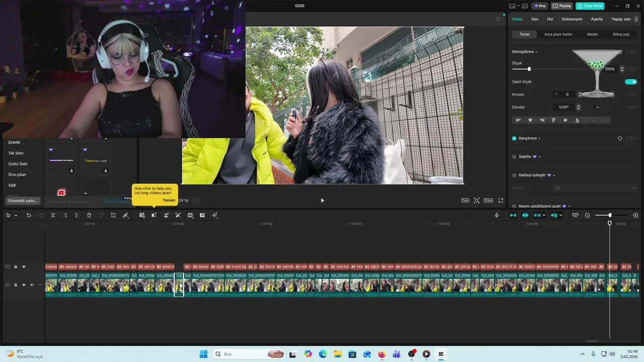Dismiss tooltip with Tamam button

(169, 200)
